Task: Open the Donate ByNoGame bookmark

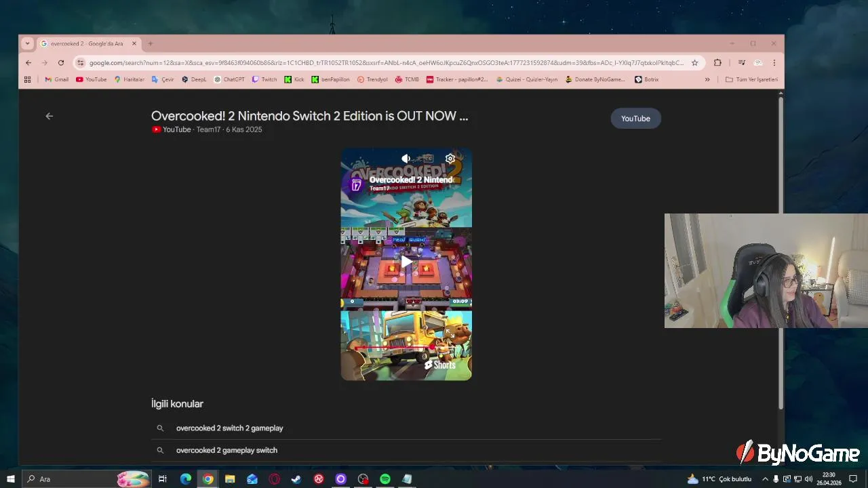Action: pyautogui.click(x=595, y=79)
